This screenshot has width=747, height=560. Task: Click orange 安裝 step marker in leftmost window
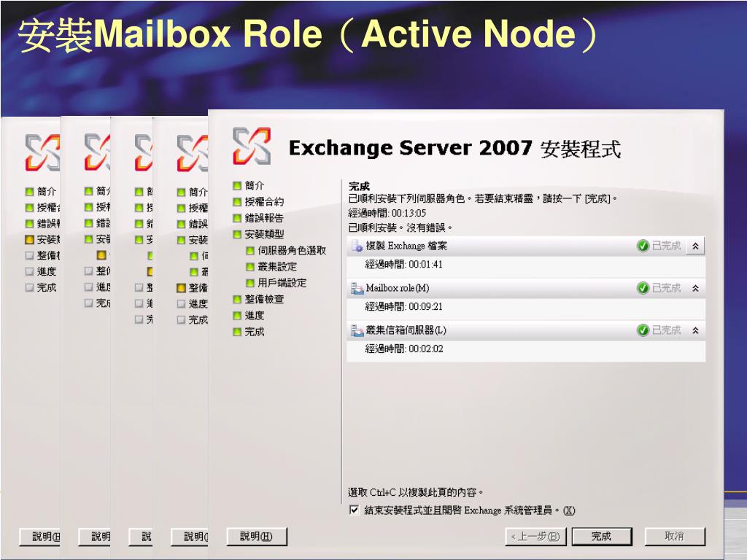(29, 239)
